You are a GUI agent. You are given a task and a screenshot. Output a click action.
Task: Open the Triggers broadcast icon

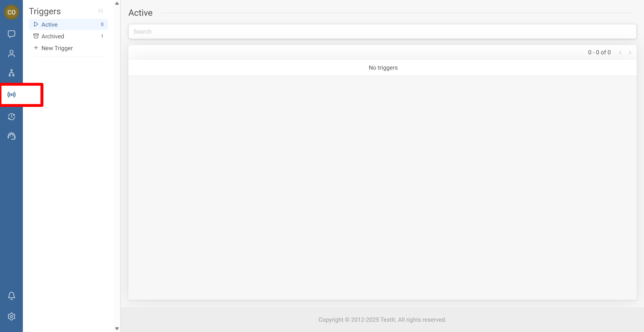11,95
